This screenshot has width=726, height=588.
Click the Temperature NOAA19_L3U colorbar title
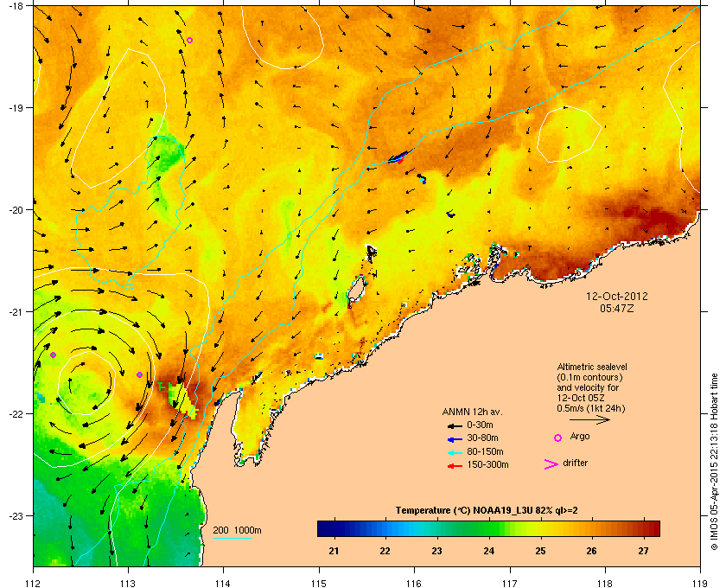coord(486,511)
